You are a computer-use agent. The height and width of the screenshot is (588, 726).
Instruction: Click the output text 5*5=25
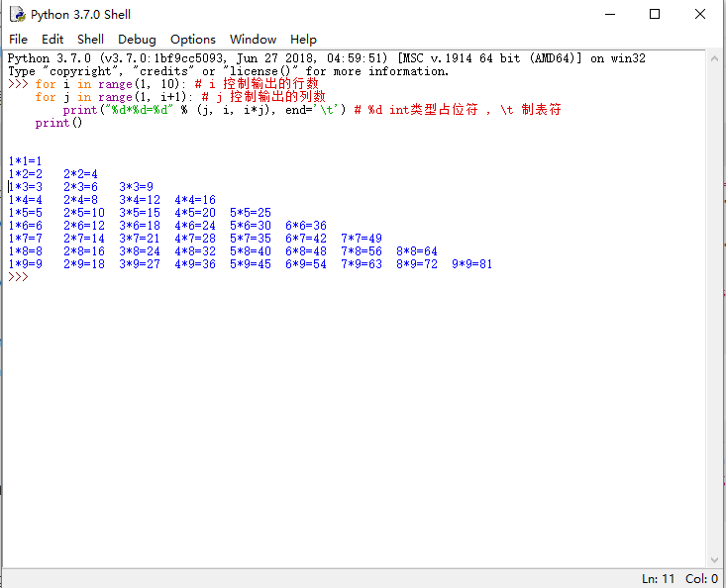coord(251,213)
